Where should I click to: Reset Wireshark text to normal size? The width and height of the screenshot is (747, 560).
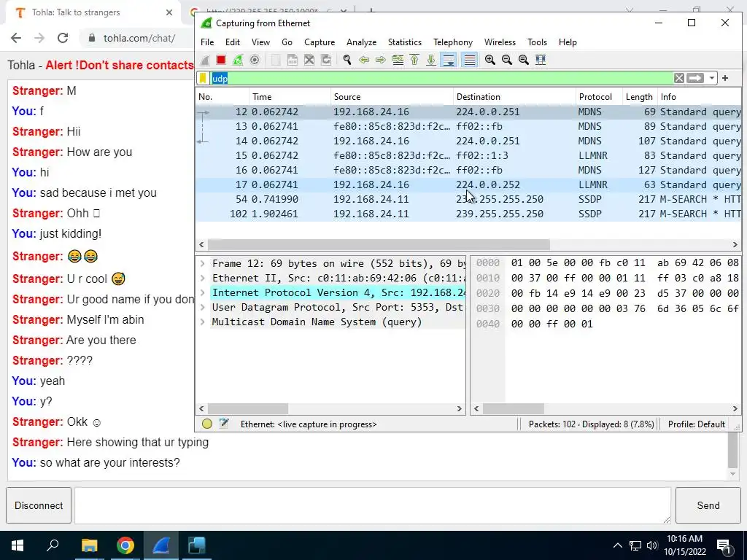pyautogui.click(x=524, y=60)
